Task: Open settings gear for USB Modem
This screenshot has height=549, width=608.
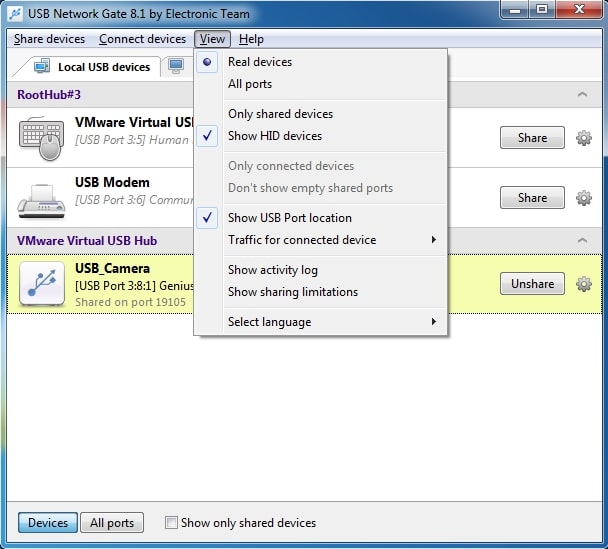Action: pos(584,198)
